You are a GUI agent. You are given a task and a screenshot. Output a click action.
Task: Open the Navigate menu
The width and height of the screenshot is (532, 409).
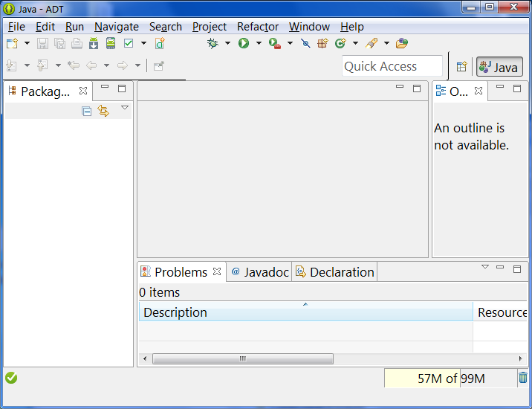click(117, 27)
